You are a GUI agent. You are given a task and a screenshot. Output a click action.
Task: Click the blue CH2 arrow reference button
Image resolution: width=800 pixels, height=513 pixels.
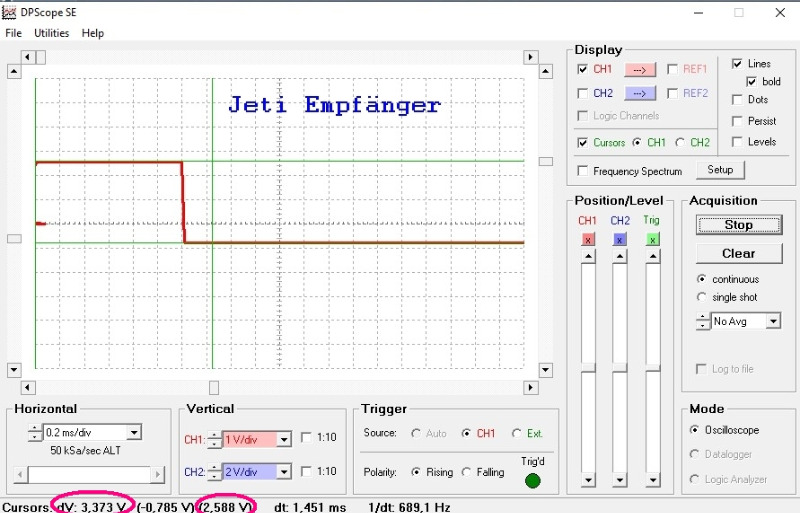coord(640,93)
